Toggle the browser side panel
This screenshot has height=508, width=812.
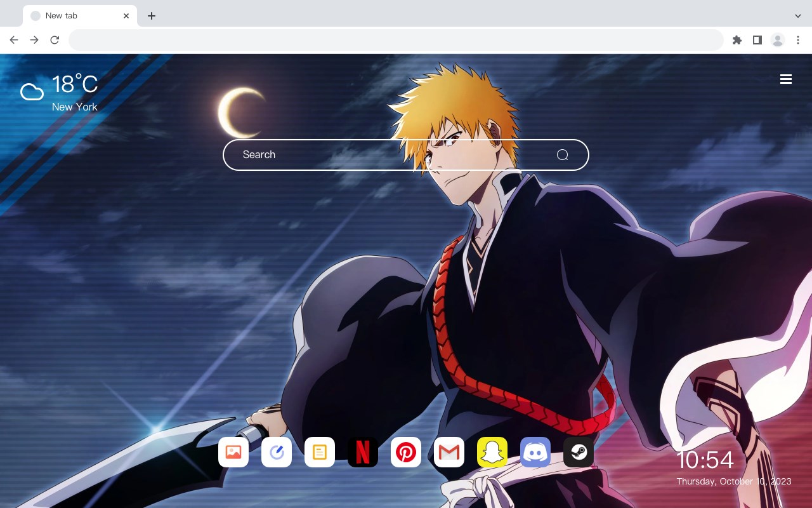pos(757,40)
